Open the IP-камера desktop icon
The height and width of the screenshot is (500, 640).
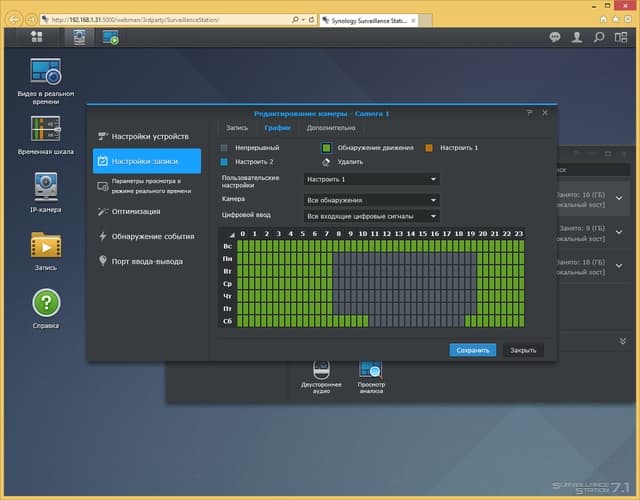tap(46, 192)
